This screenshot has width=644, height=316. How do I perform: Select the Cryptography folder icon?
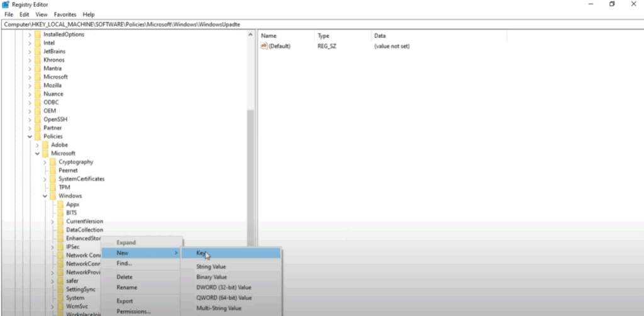tap(53, 162)
